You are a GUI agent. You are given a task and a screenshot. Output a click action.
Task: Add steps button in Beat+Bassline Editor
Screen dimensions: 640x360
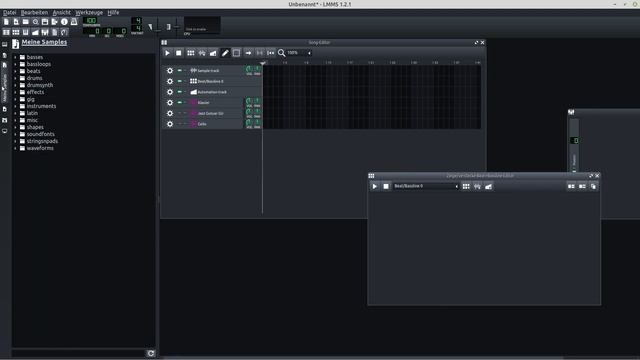(582, 186)
